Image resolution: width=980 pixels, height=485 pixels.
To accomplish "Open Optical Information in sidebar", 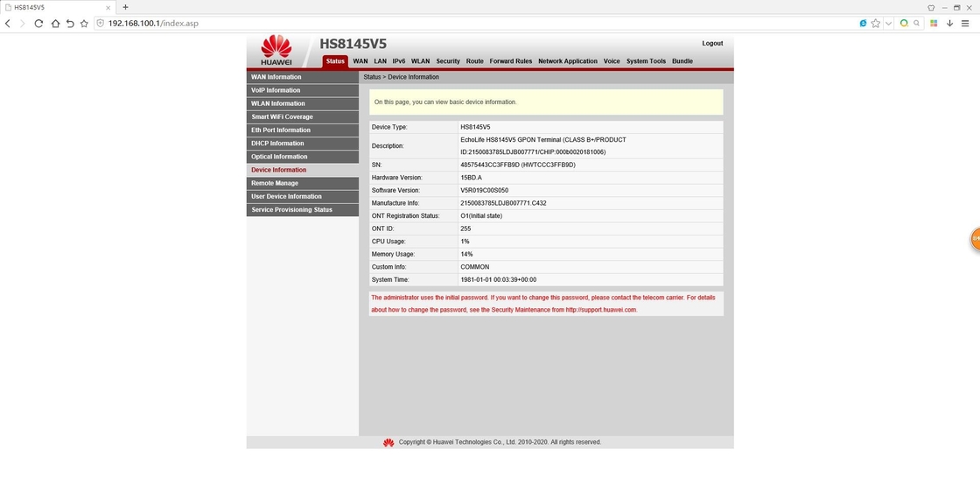I will (303, 156).
